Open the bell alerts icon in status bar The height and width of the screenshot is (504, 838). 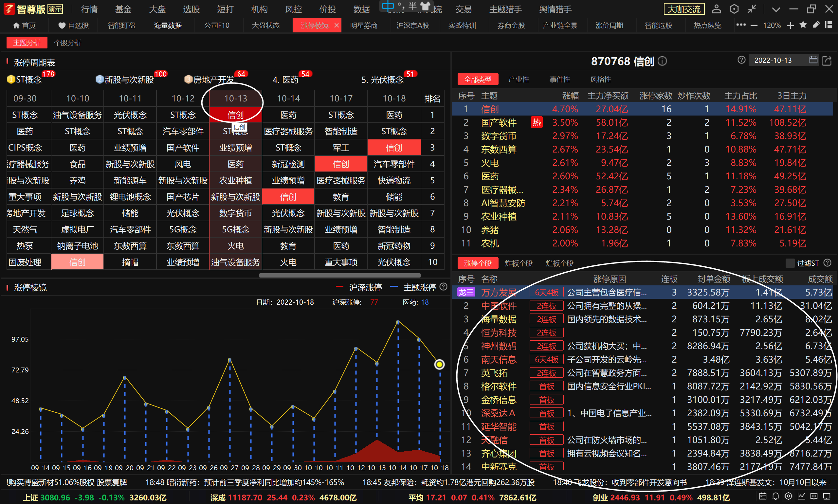click(775, 496)
